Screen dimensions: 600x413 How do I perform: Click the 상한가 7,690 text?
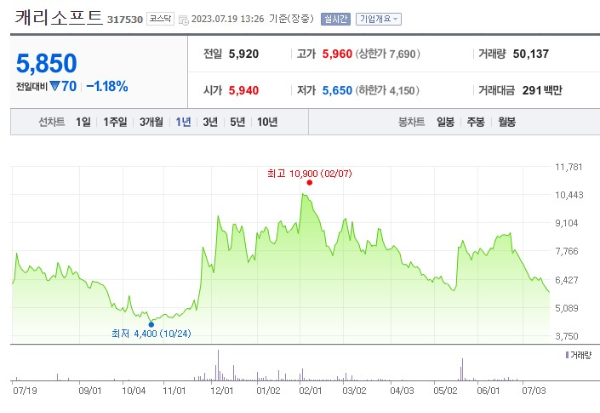388,54
